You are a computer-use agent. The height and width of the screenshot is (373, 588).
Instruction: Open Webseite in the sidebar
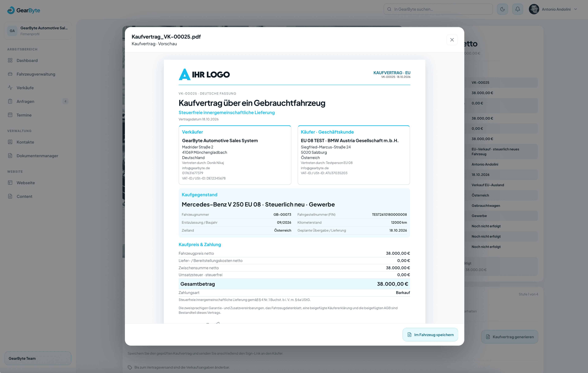[x=38, y=183]
